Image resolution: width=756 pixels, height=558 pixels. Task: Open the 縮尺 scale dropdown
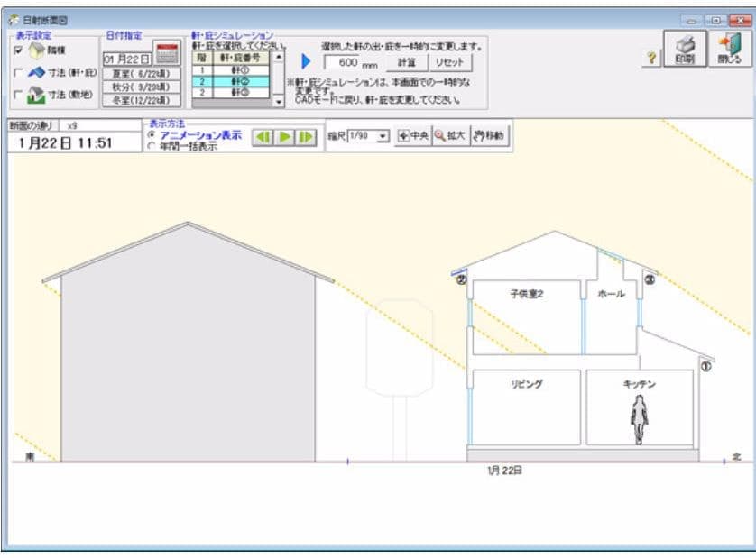click(x=383, y=136)
